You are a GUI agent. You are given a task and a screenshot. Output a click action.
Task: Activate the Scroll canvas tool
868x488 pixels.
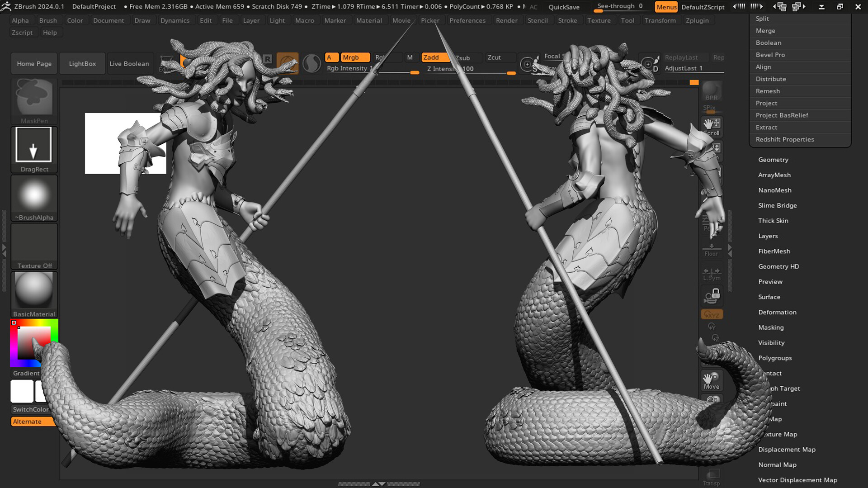coord(712,127)
